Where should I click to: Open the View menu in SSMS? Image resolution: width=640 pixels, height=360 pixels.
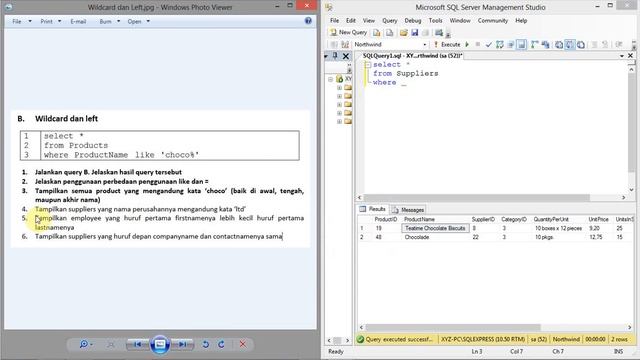[x=369, y=20]
